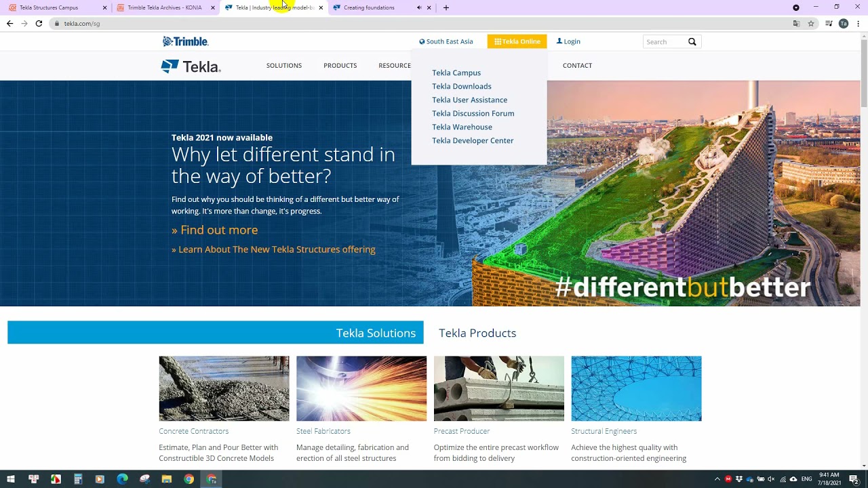Image resolution: width=868 pixels, height=488 pixels.
Task: Reload the page with refresh icon
Action: coord(39,23)
